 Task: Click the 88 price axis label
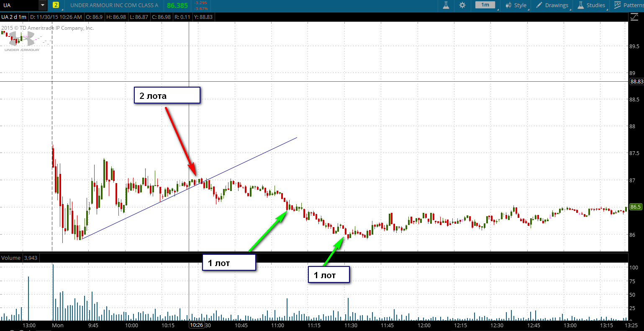click(632, 126)
